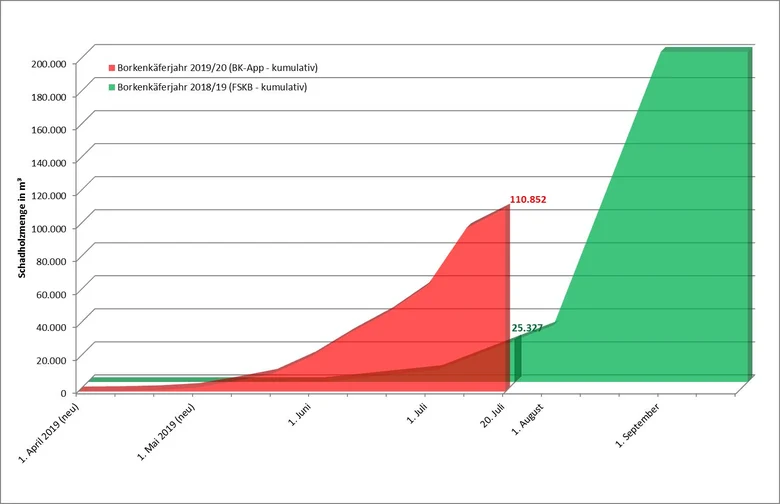The width and height of the screenshot is (780, 504).
Task: Click the red data label 110.852
Action: point(528,200)
